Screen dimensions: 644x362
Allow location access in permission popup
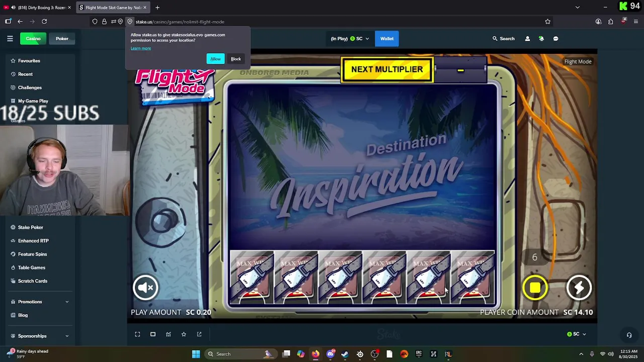[215, 59]
